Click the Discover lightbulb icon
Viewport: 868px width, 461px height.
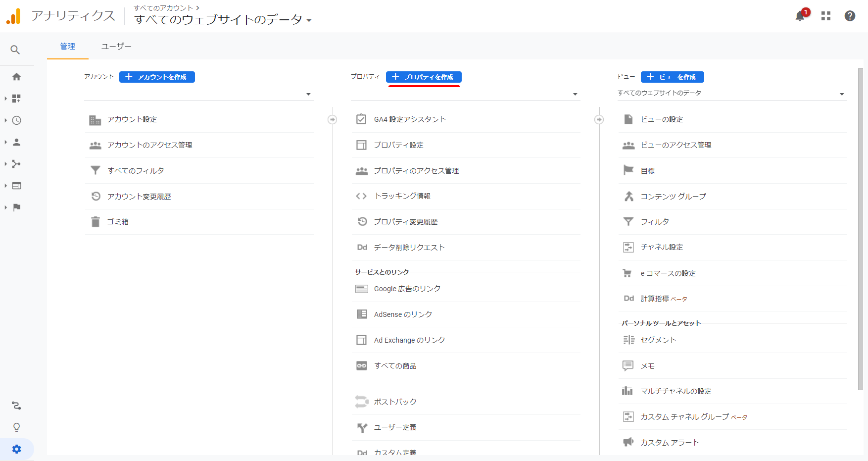[x=16, y=427]
